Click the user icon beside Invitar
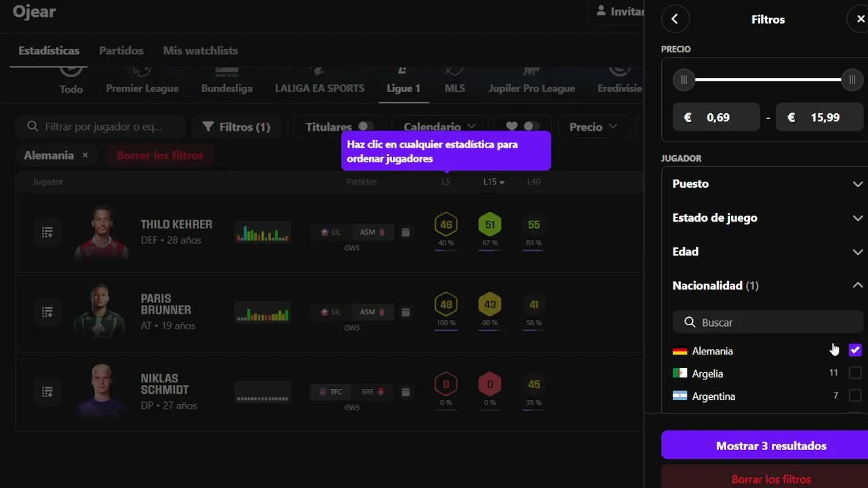The image size is (868, 488). [x=601, y=11]
